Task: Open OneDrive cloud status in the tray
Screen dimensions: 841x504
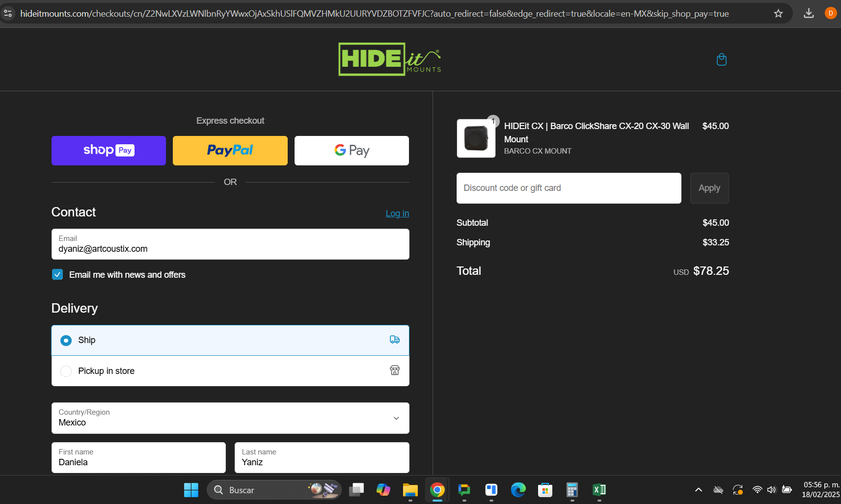Action: point(718,490)
